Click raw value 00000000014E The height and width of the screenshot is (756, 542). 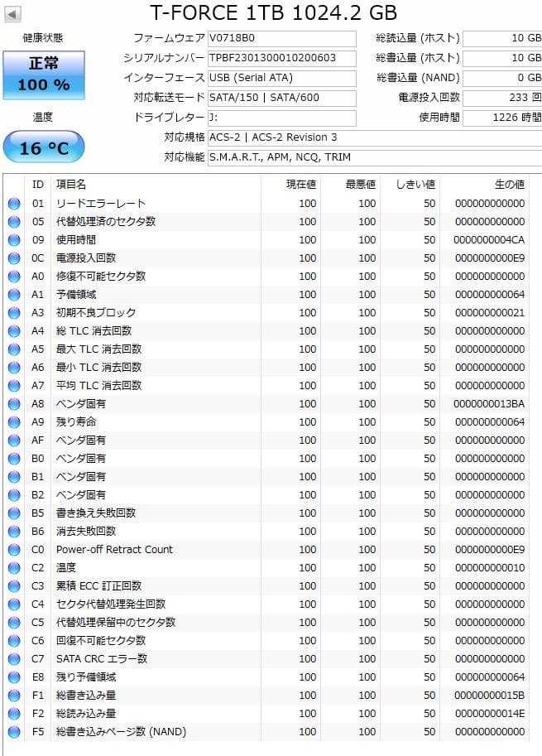pos(490,714)
